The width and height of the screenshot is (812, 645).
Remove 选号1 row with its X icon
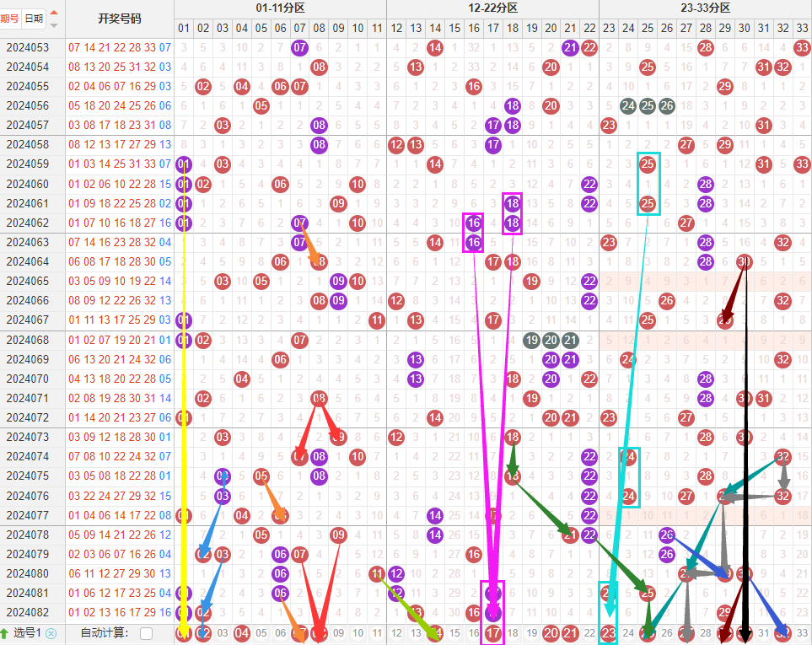pyautogui.click(x=51, y=633)
